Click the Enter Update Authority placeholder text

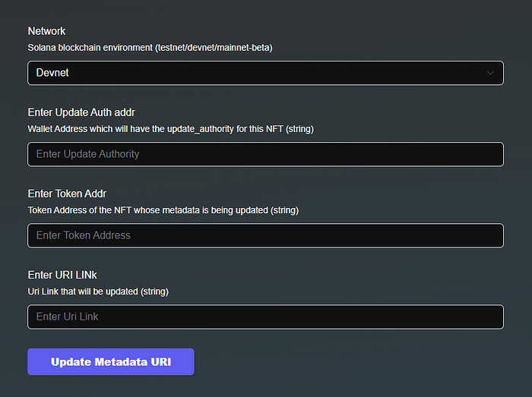88,154
